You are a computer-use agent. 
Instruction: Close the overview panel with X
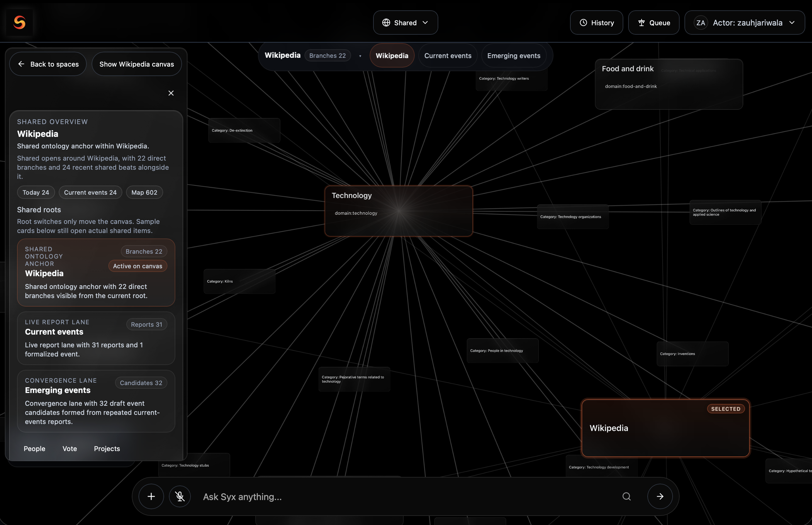tap(171, 93)
